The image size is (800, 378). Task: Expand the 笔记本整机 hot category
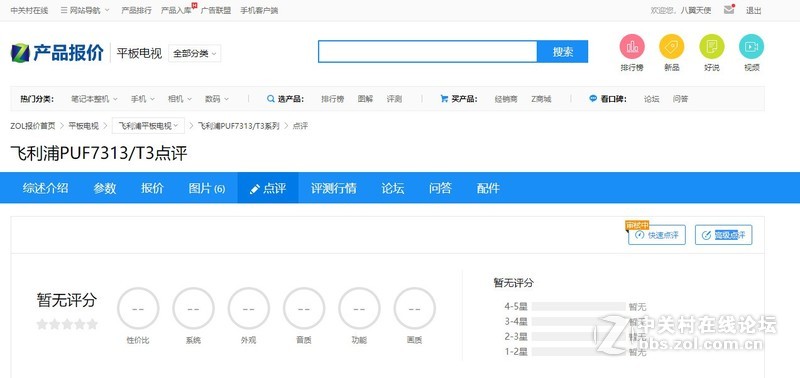(94, 99)
